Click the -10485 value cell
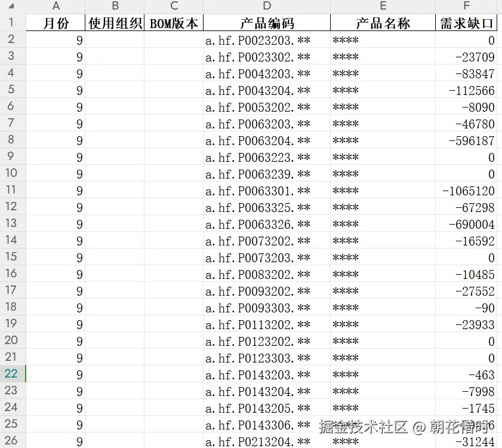This screenshot has width=502, height=448. click(x=466, y=274)
